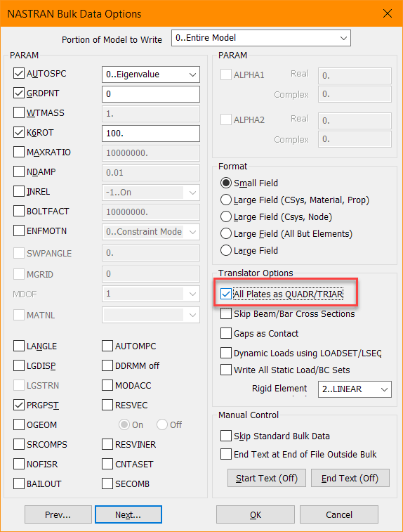The image size is (403, 532).
Task: Click the GRDPNT value field
Action: click(151, 94)
